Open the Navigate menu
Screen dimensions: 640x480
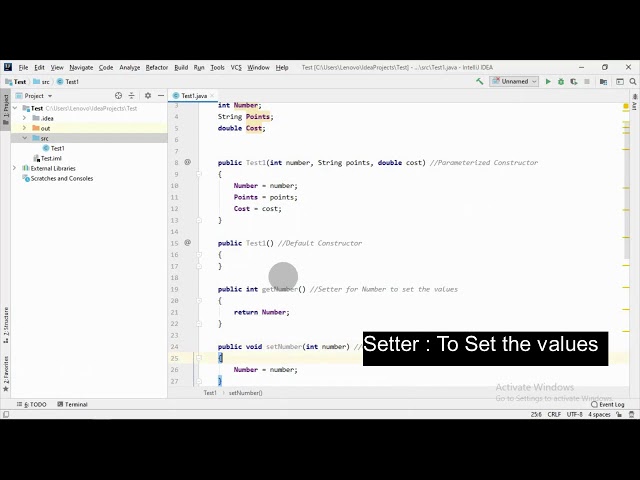pyautogui.click(x=81, y=67)
